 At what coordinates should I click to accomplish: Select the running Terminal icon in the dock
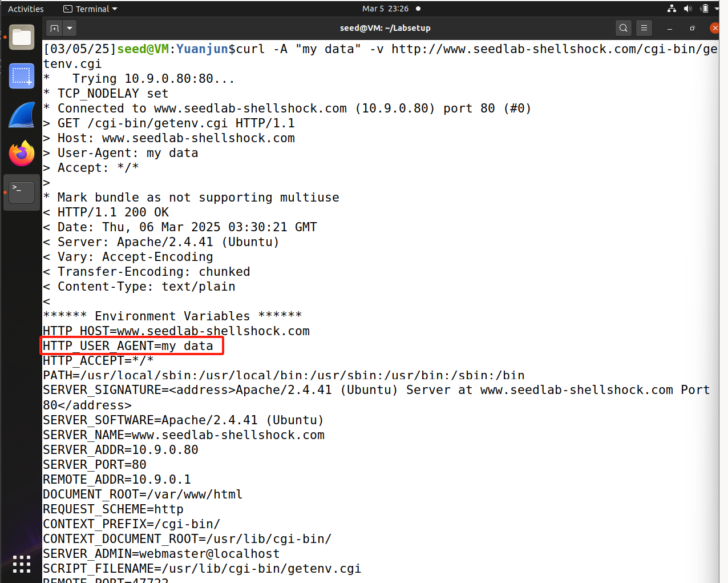point(21,192)
